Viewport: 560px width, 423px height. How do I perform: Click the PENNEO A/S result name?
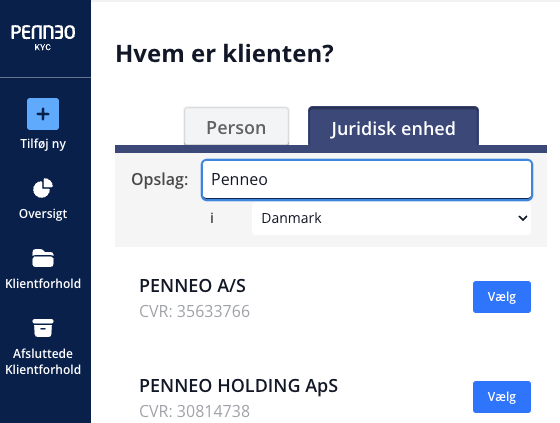coord(192,286)
